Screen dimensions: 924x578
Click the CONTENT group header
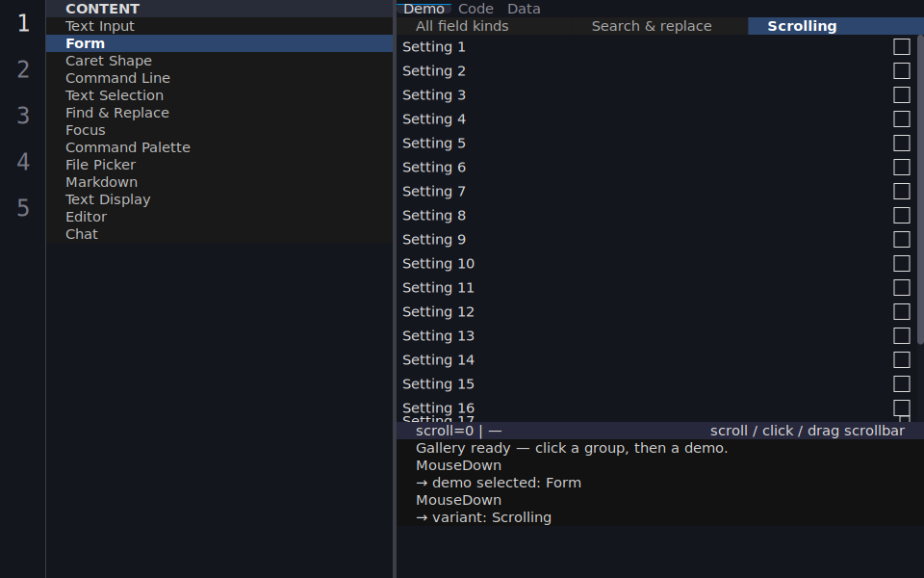219,9
